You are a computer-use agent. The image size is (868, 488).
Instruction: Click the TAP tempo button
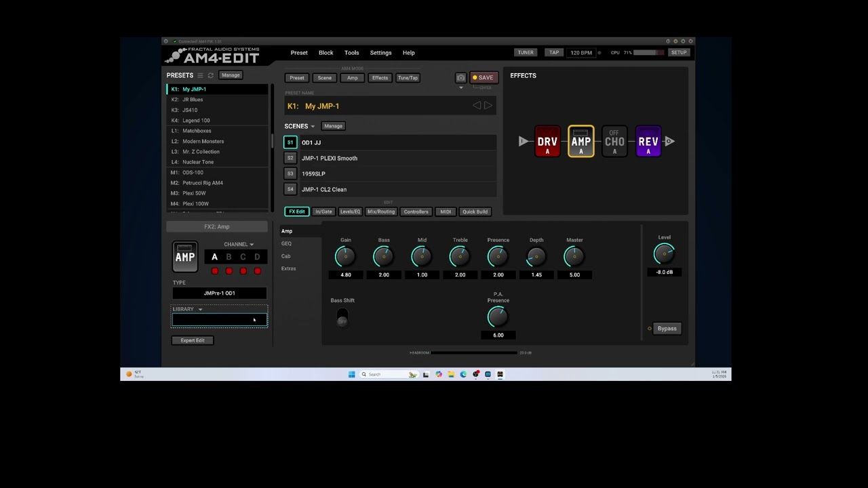[554, 52]
